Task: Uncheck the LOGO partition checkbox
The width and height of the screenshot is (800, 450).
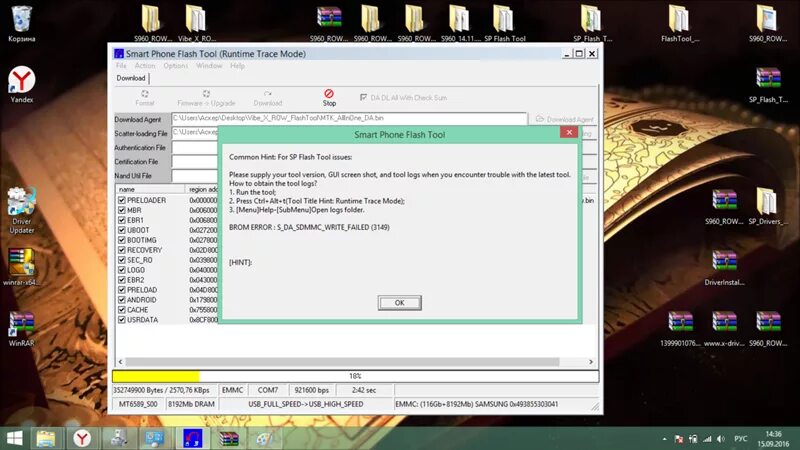Action: click(x=121, y=270)
